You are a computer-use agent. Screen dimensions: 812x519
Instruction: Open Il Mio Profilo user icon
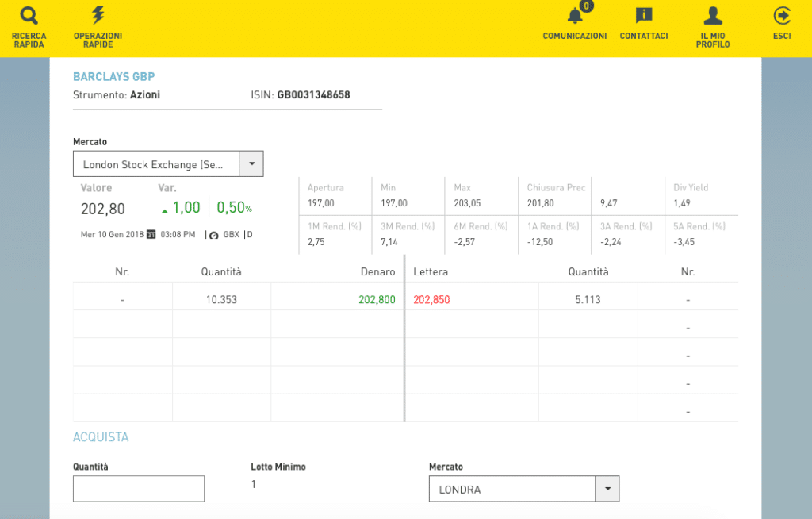713,16
